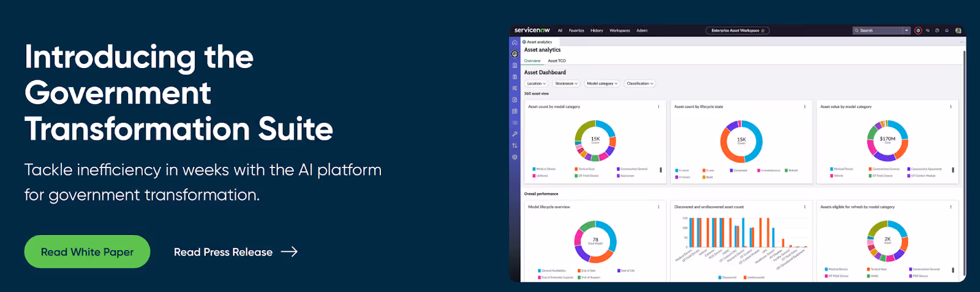Switch to the Asset TCO tab
The width and height of the screenshot is (980, 292).
click(x=557, y=61)
